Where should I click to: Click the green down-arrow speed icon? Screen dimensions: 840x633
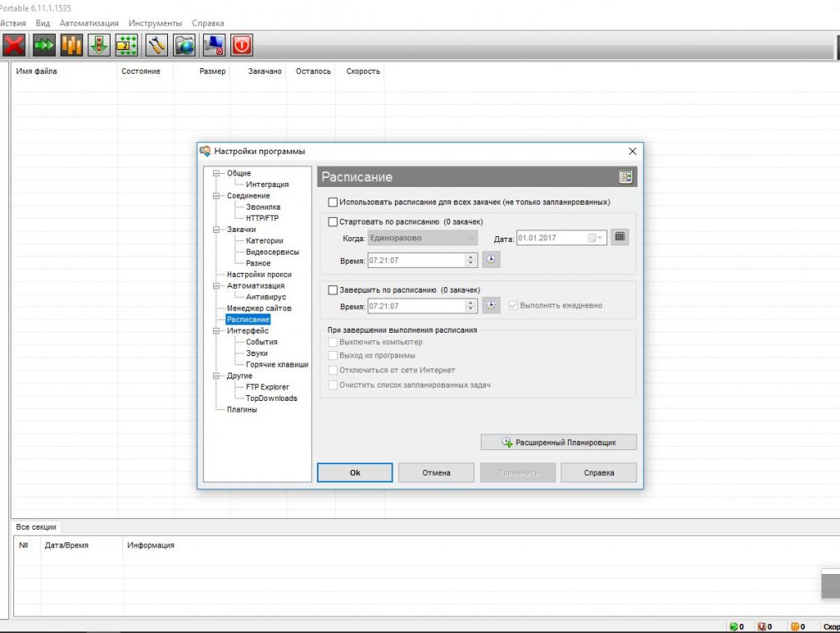[x=99, y=45]
